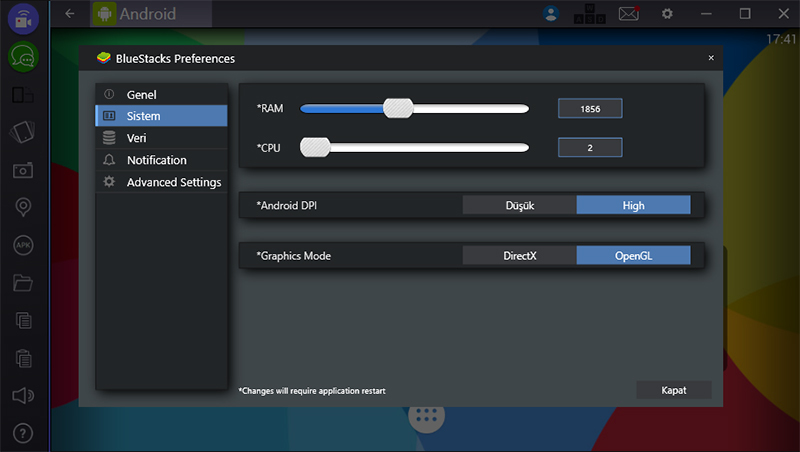Screen dimensions: 800x452
Task: Click the Kapat button
Action: coord(674,390)
